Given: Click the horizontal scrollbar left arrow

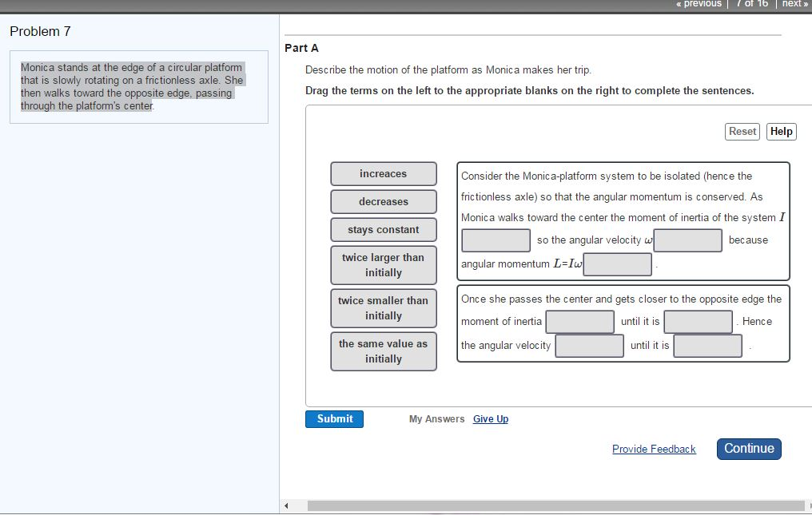Looking at the screenshot, I should click(286, 505).
